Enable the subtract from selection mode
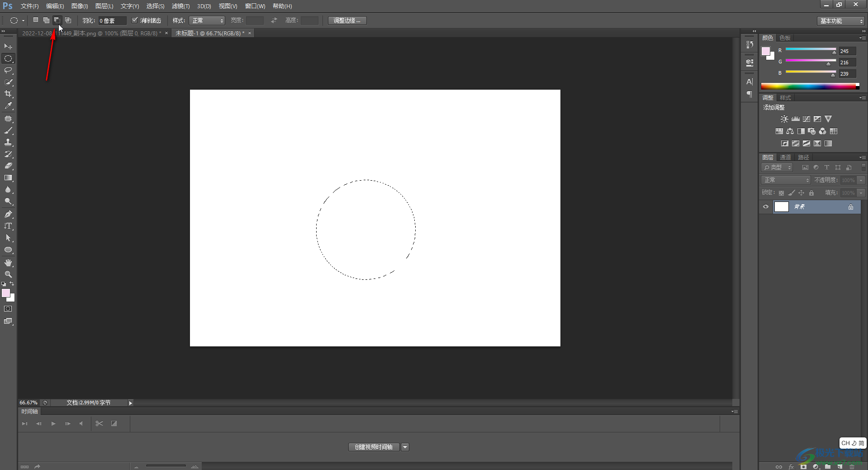 [57, 20]
